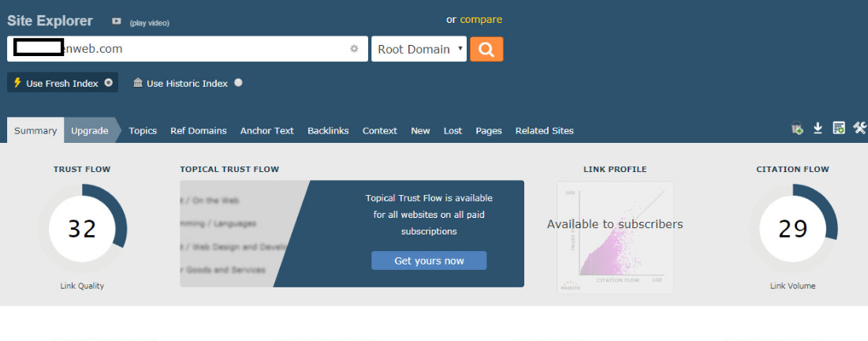Go to the Pages tab
868x341 pixels.
click(489, 131)
